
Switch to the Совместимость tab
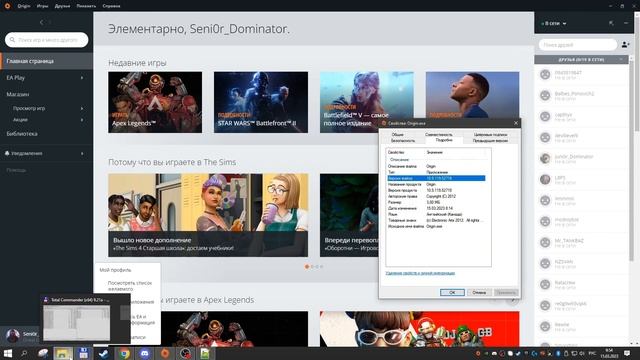439,134
